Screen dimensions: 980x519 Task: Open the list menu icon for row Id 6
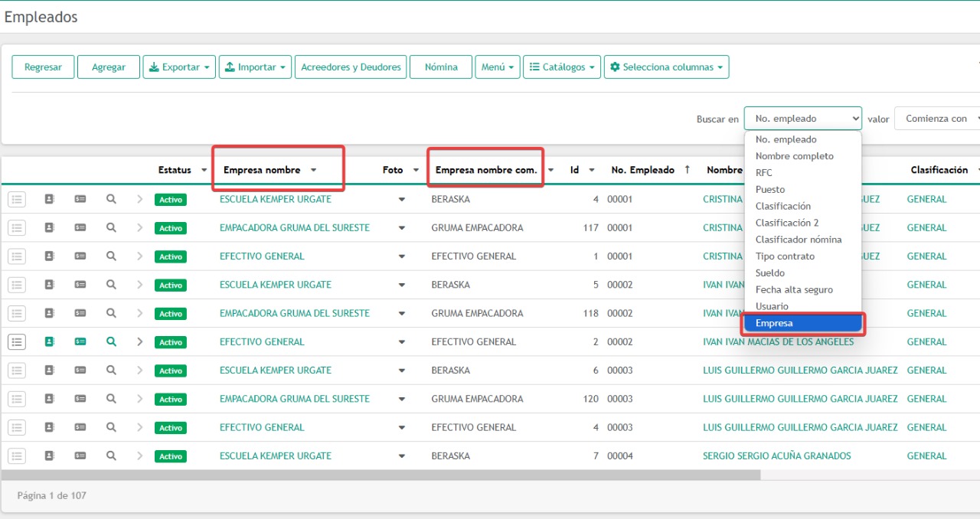[17, 370]
